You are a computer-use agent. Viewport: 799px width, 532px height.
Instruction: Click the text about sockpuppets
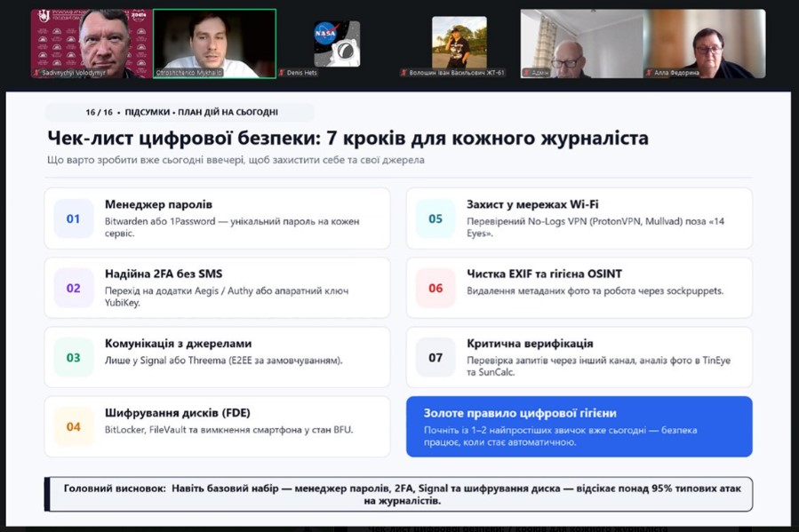pos(595,290)
